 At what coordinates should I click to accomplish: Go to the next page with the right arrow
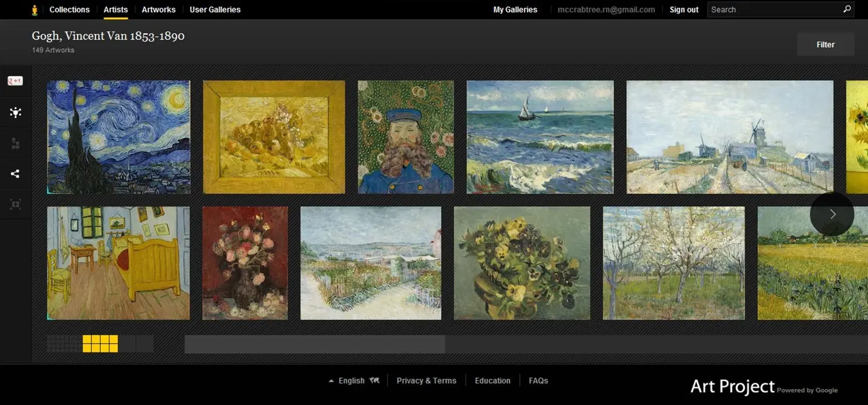pyautogui.click(x=832, y=214)
